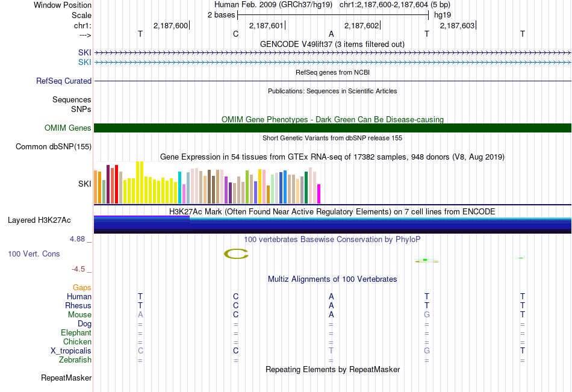Viewport: 572px width, 392px height.
Task: Select the light blue SKI transcript label
Action: (85, 62)
